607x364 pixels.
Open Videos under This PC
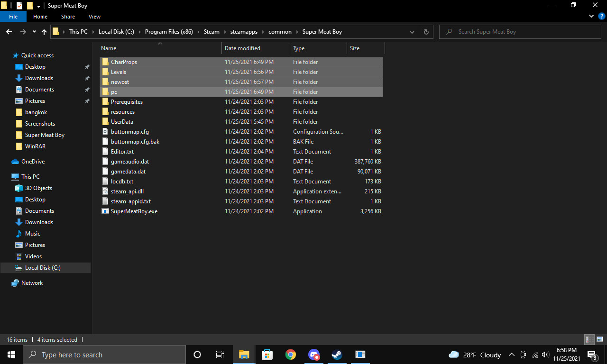pyautogui.click(x=33, y=256)
